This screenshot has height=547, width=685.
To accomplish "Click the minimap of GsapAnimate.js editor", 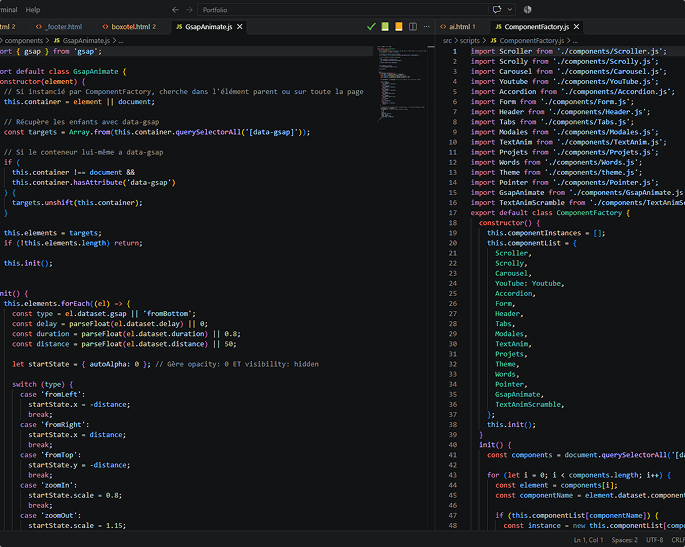I will click(x=401, y=83).
